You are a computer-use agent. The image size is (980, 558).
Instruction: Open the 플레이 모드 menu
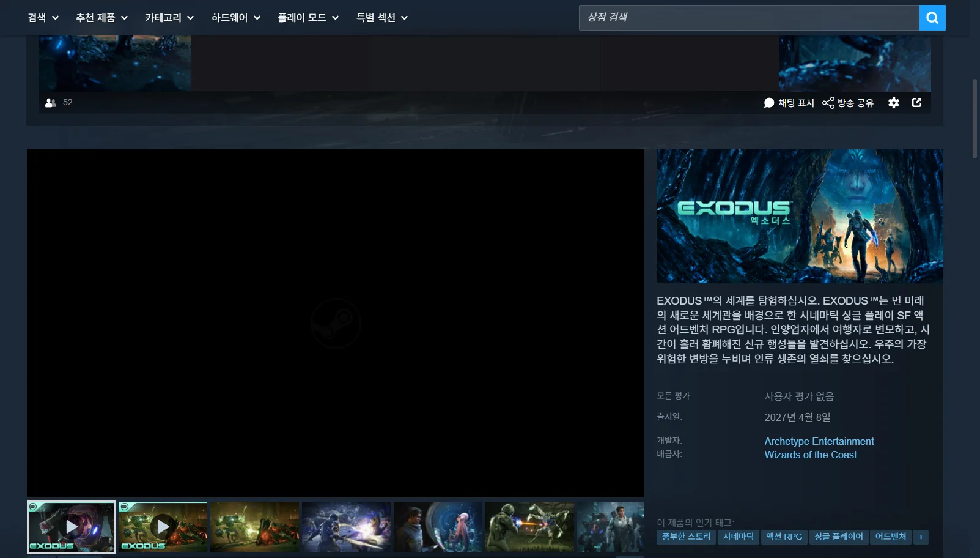(308, 18)
